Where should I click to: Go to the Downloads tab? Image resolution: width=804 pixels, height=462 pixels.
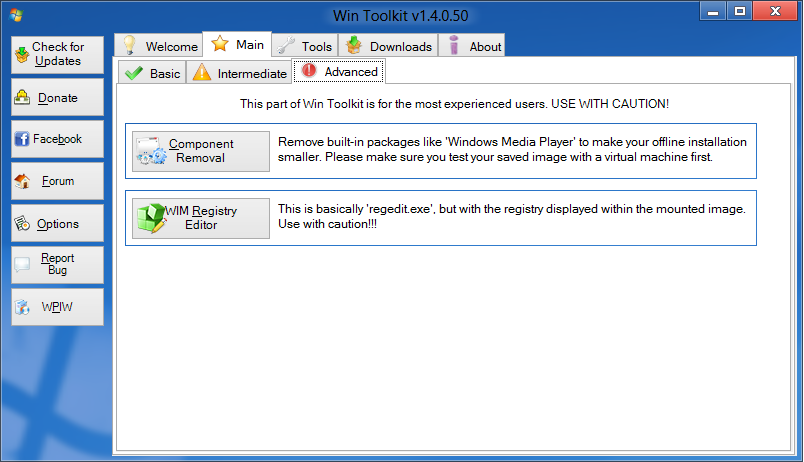coord(388,46)
